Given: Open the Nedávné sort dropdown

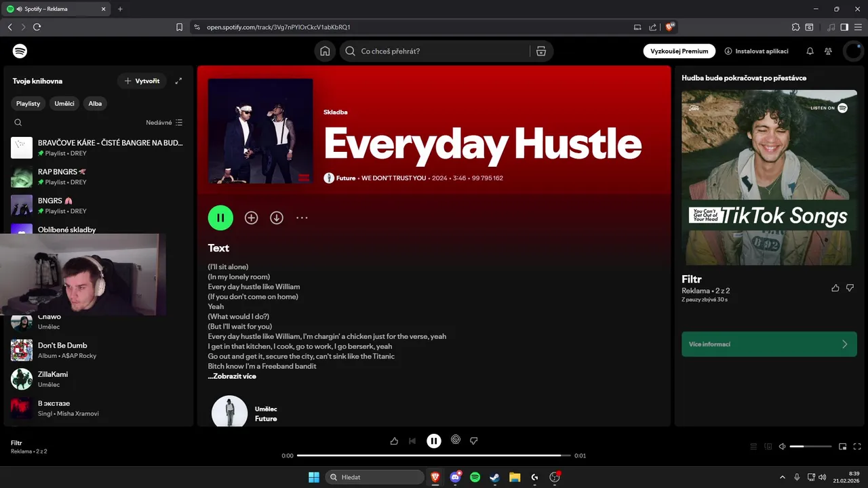Looking at the screenshot, I should coord(164,123).
